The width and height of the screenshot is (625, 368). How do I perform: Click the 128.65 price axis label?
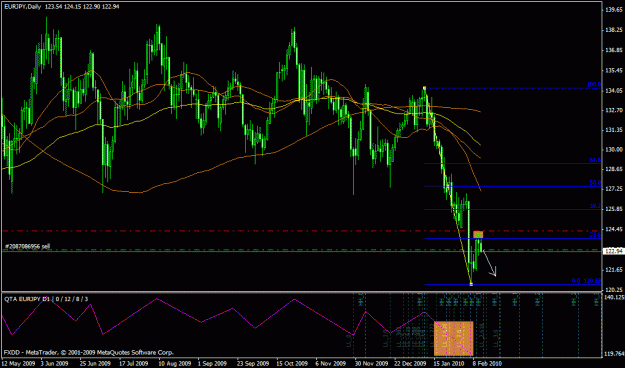613,169
